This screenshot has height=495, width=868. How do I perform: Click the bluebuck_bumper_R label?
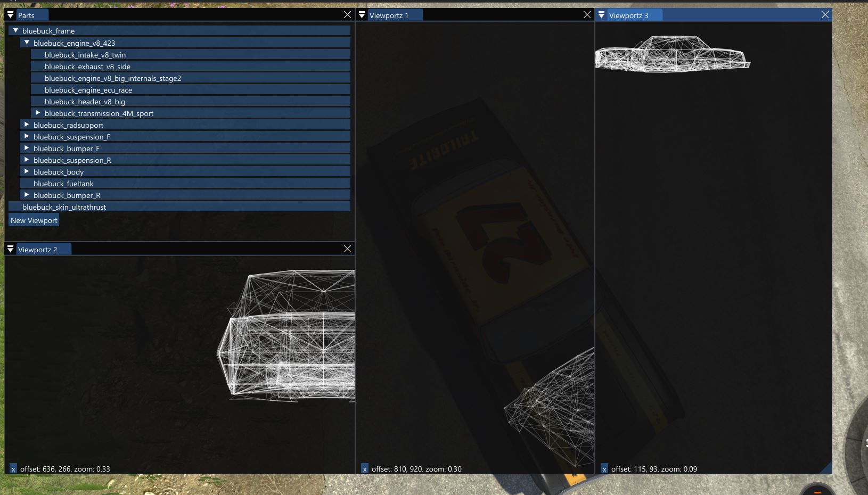[x=67, y=195]
